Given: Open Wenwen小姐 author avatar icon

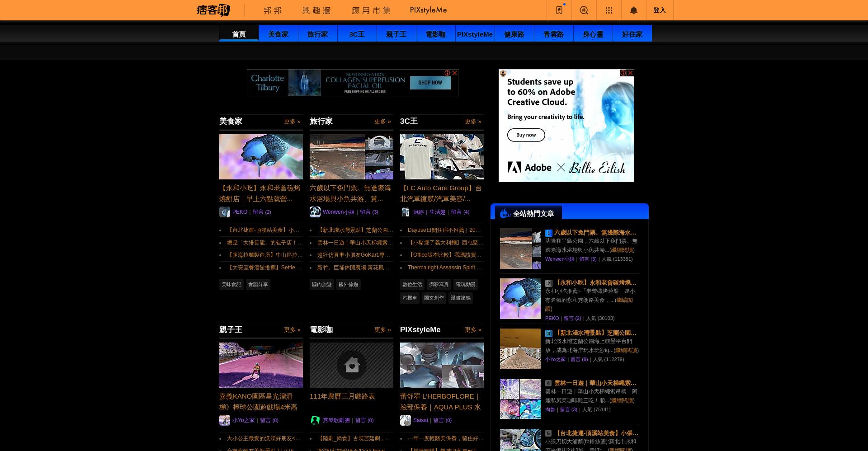Looking at the screenshot, I should click(315, 212).
